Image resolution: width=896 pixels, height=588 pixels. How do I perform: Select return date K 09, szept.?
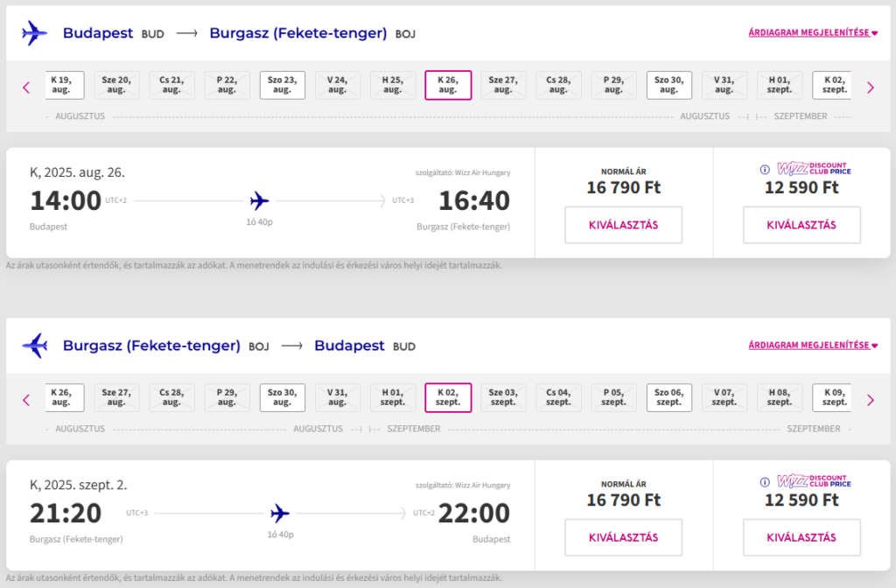[x=832, y=398]
